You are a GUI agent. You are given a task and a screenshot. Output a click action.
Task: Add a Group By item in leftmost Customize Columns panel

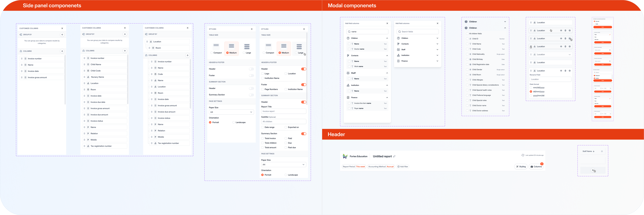[62, 35]
